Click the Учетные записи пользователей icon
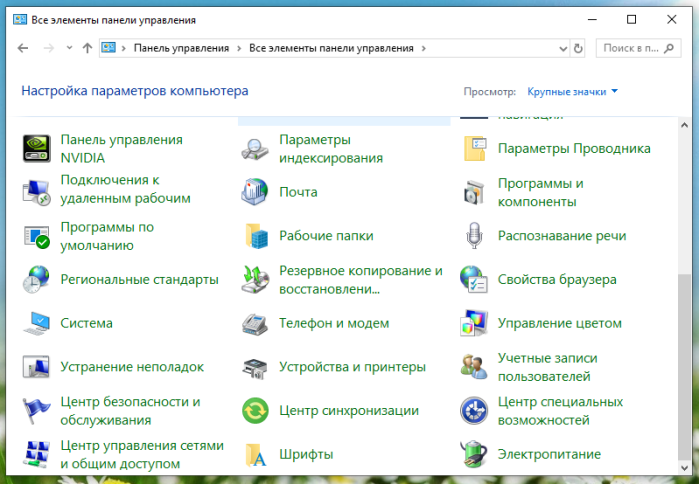This screenshot has width=699, height=484. pos(474,367)
